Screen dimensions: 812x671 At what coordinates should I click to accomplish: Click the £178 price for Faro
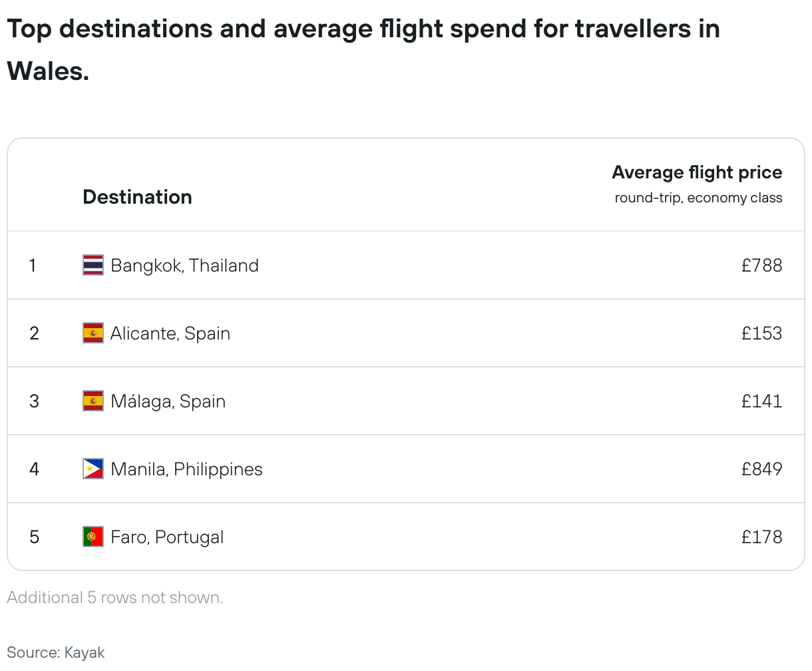pyautogui.click(x=761, y=537)
